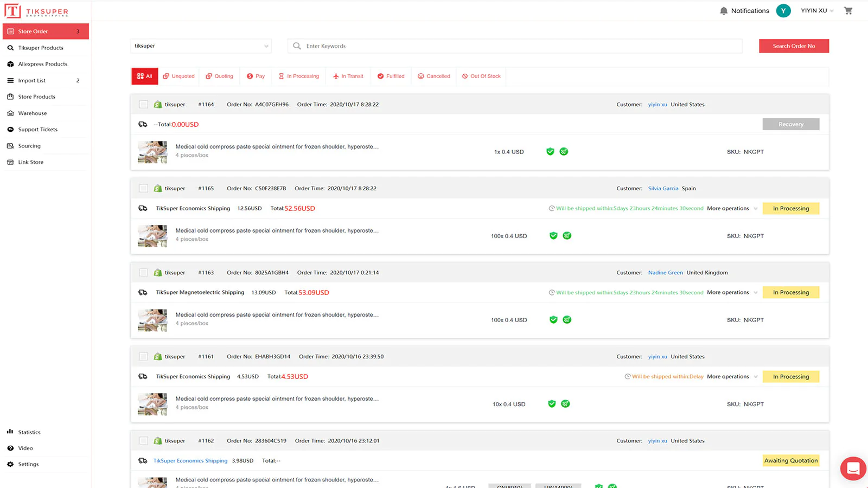Open product thumbnail in order #1164

pyautogui.click(x=152, y=152)
